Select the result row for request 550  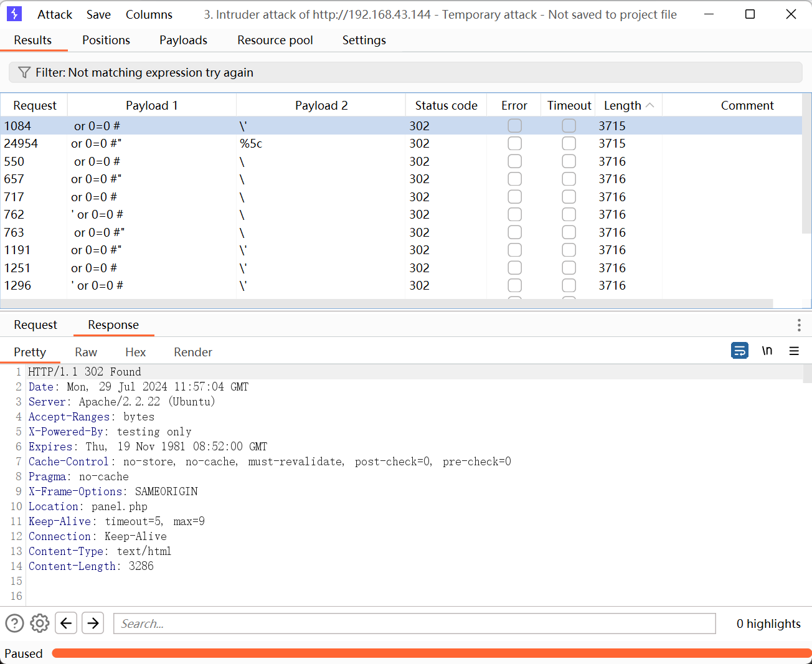tap(401, 161)
